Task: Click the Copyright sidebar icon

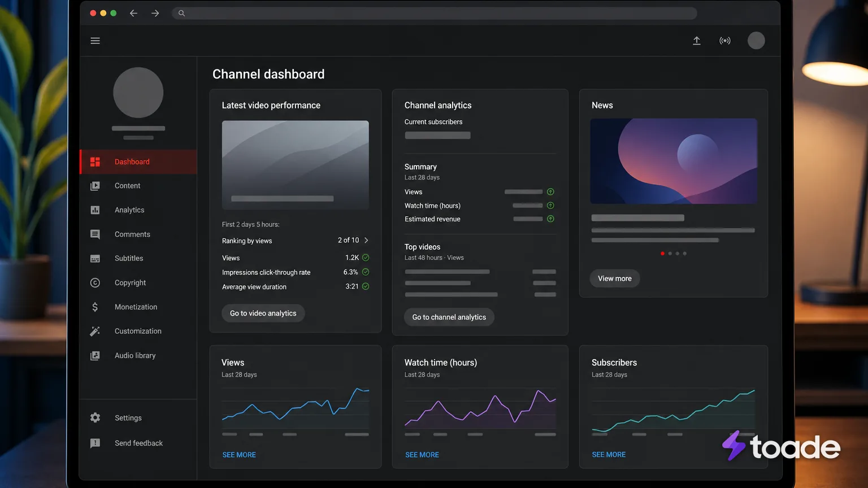Action: (95, 282)
